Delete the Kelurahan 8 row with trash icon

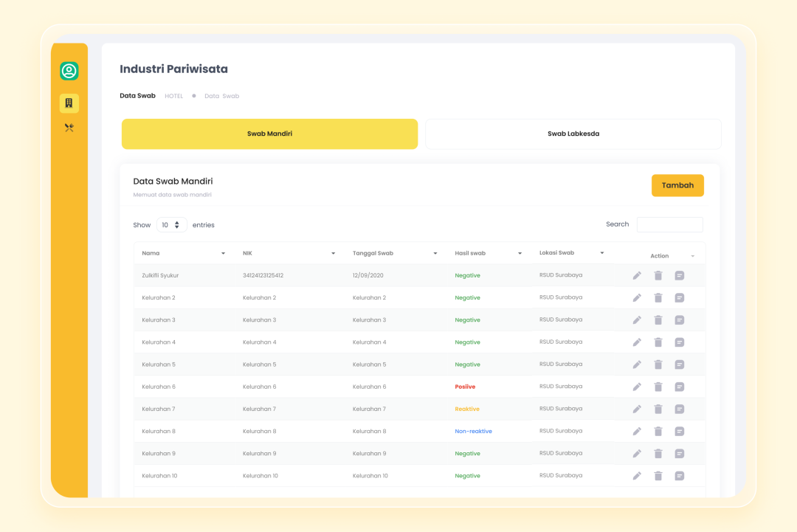click(658, 432)
